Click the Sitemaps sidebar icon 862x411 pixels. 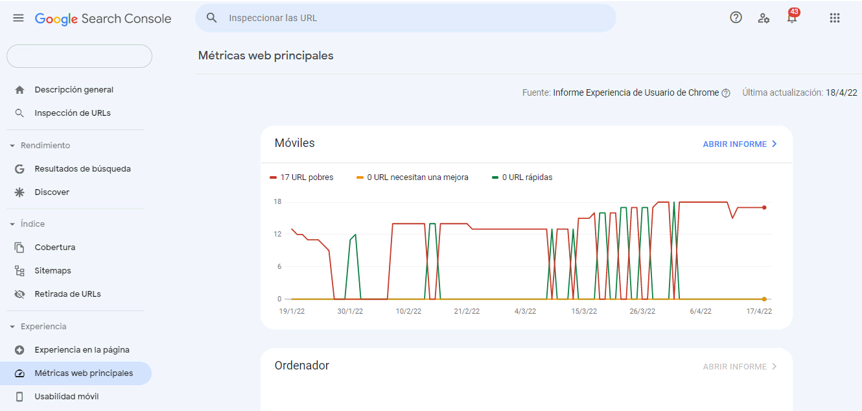pos(19,271)
